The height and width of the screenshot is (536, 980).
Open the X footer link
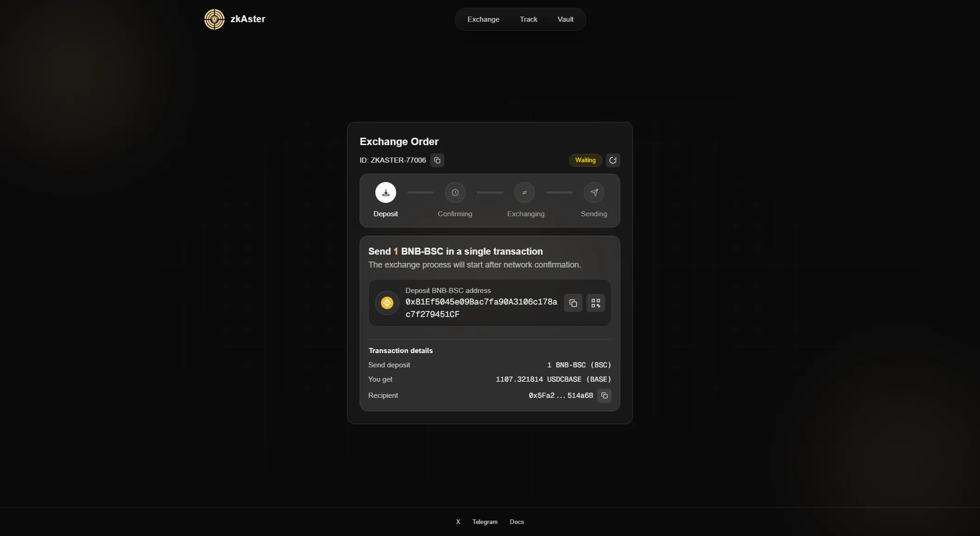coord(458,522)
